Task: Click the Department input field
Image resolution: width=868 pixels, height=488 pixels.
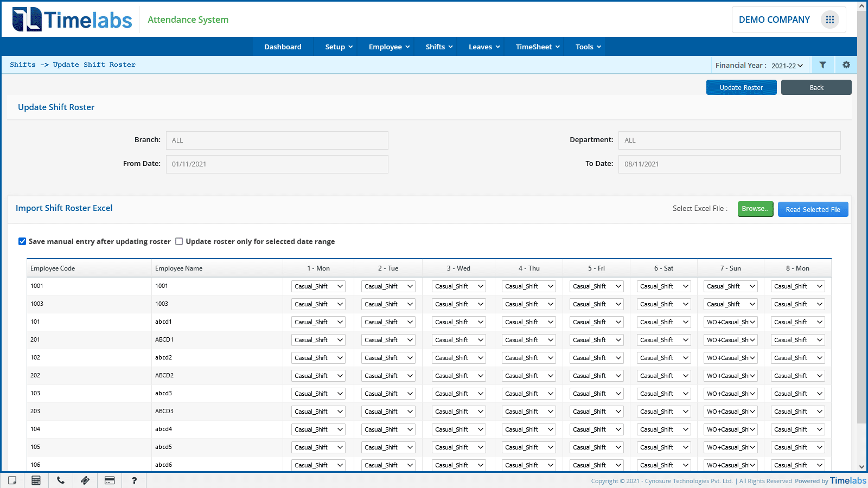Action: click(x=730, y=140)
